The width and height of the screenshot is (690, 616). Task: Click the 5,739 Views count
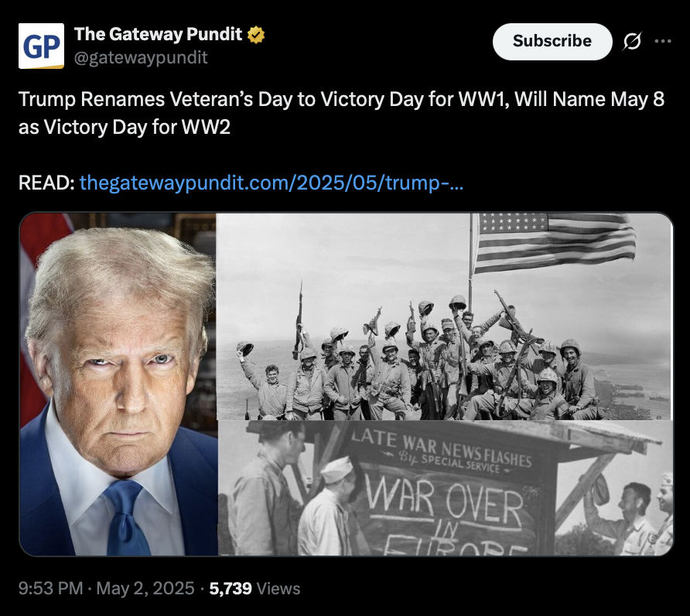254,588
